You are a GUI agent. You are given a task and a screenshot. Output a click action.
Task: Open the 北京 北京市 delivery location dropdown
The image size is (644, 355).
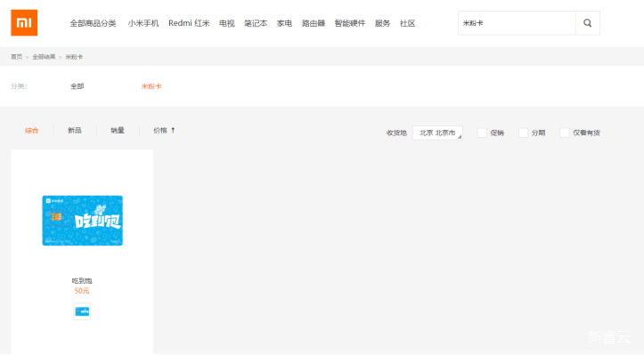437,133
